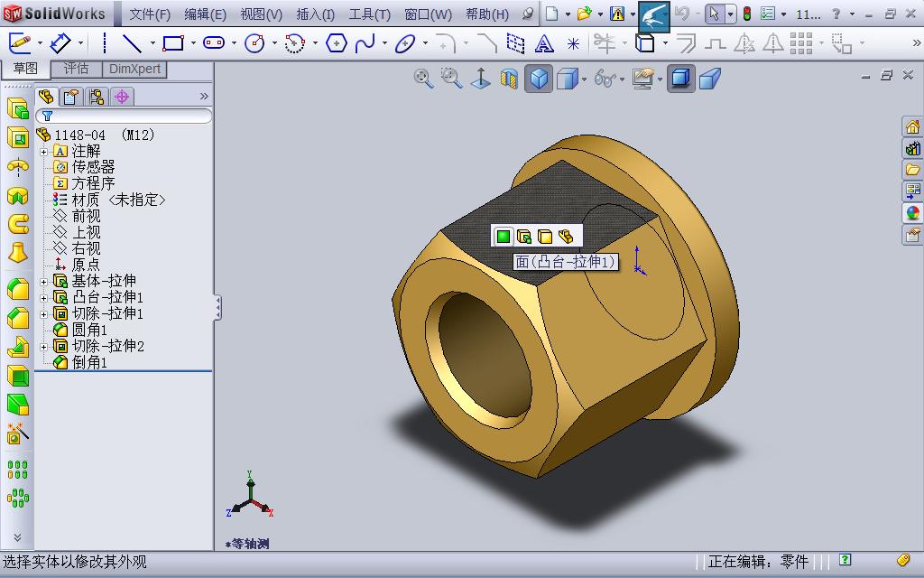Select the 3-point Arc tool
The width and height of the screenshot is (924, 578).
[295, 43]
